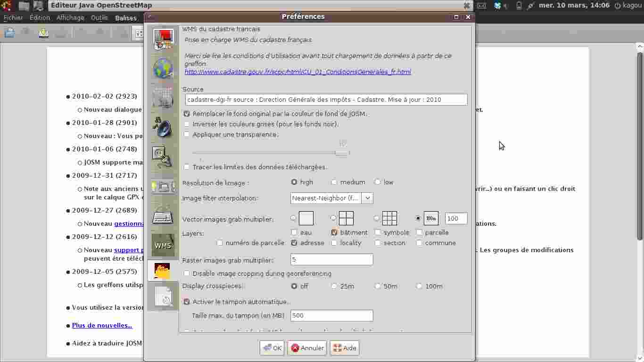Enable the 'section' layer checkbox
This screenshot has height=362, width=644.
click(378, 243)
